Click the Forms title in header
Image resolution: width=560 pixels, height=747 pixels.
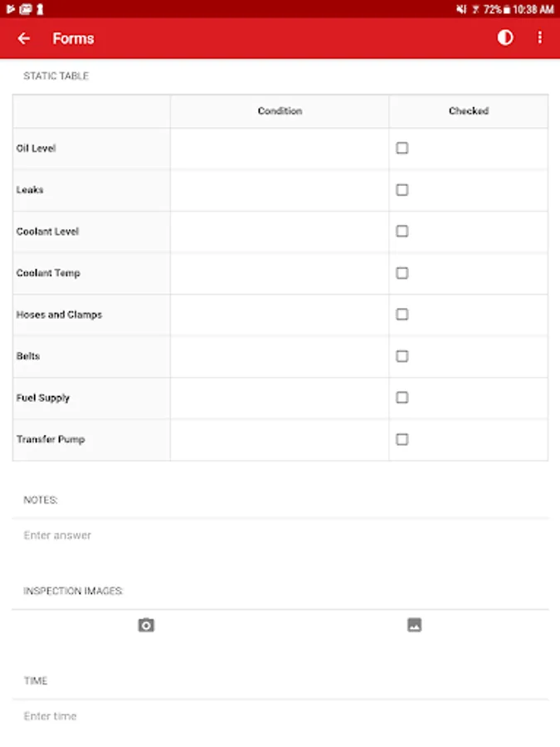point(73,38)
